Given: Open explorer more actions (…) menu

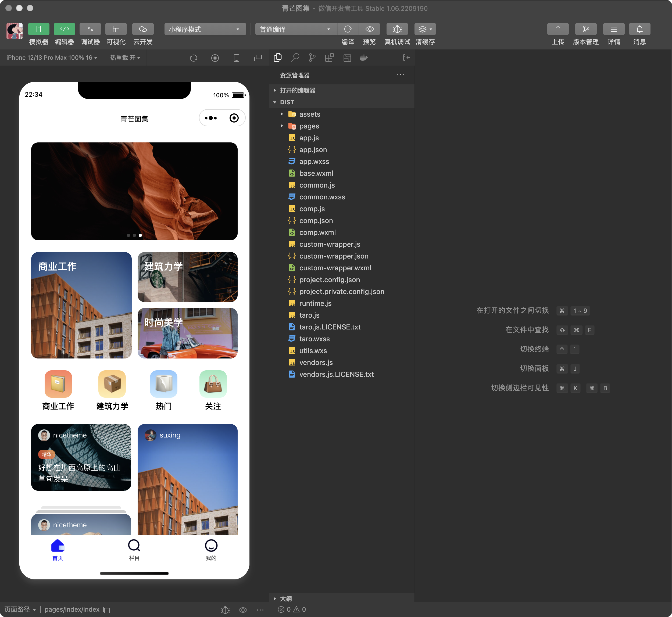Looking at the screenshot, I should pyautogui.click(x=401, y=75).
